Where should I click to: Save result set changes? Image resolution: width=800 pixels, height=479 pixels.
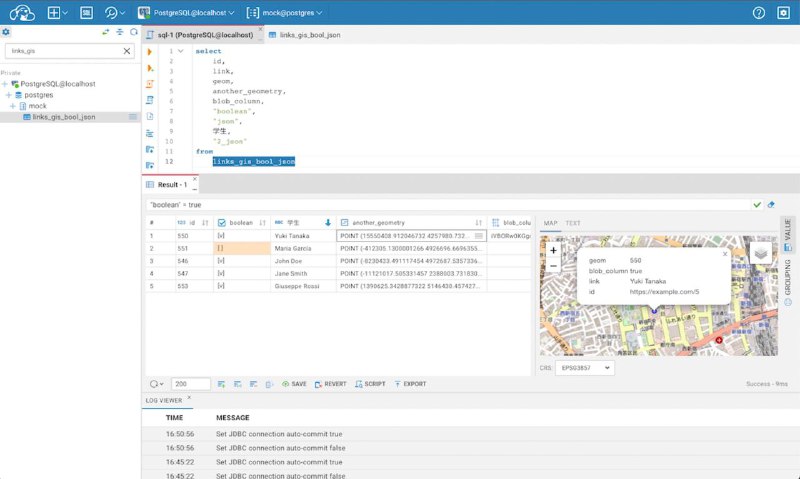tap(294, 384)
